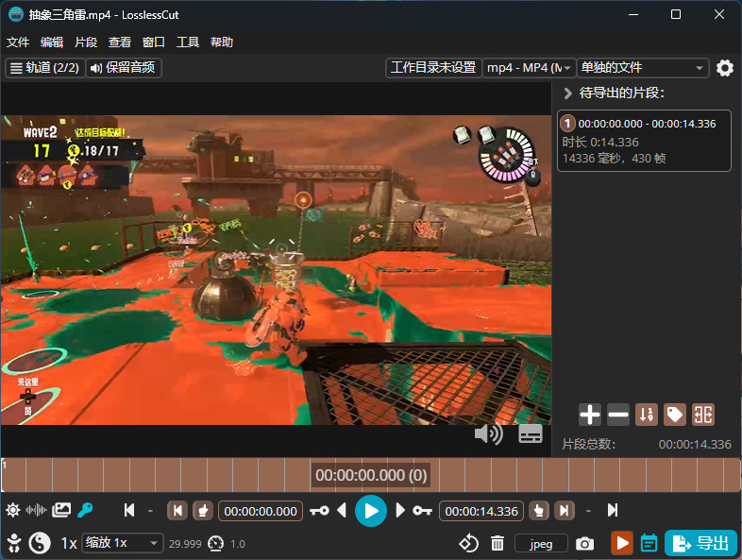742x560 pixels.
Task: Seek to the next keyframe
Action: pyautogui.click(x=422, y=511)
